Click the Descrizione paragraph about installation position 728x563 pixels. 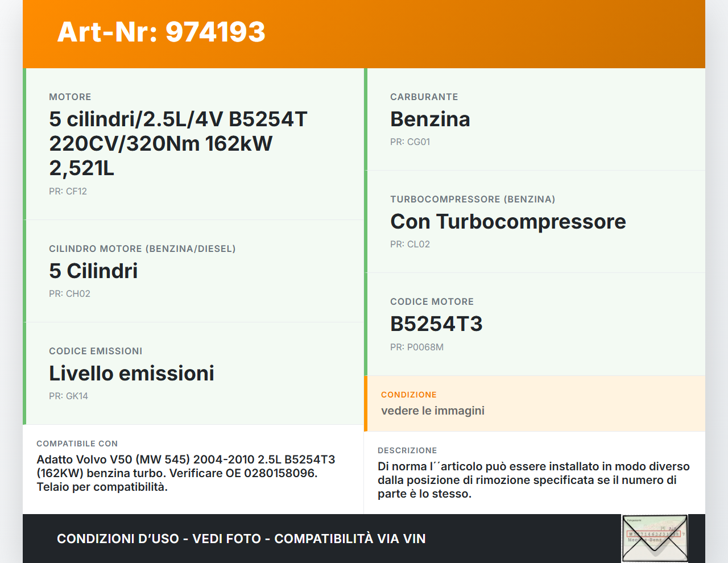pos(533,480)
